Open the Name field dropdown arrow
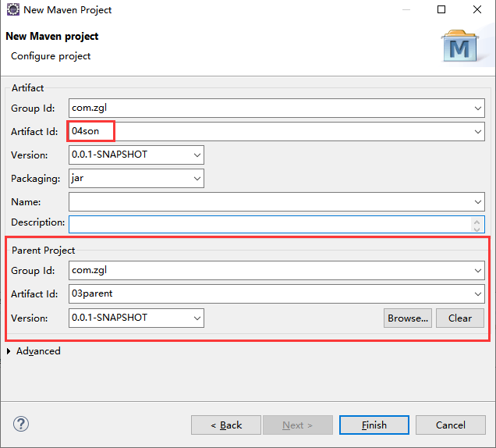Screen dimensions: 496x448 [477, 202]
